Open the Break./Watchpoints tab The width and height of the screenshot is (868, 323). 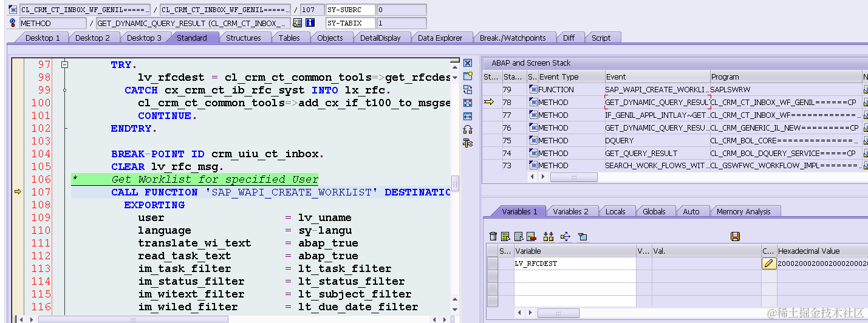(x=513, y=38)
